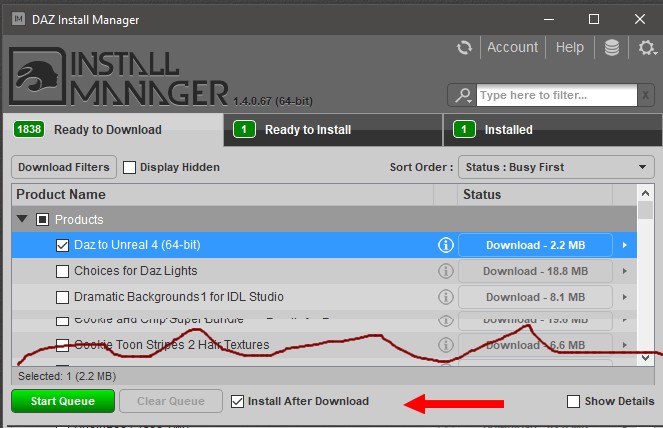Download Daz to Unreal 4 - 2.2 MB
This screenshot has width=663, height=428.
(x=535, y=245)
